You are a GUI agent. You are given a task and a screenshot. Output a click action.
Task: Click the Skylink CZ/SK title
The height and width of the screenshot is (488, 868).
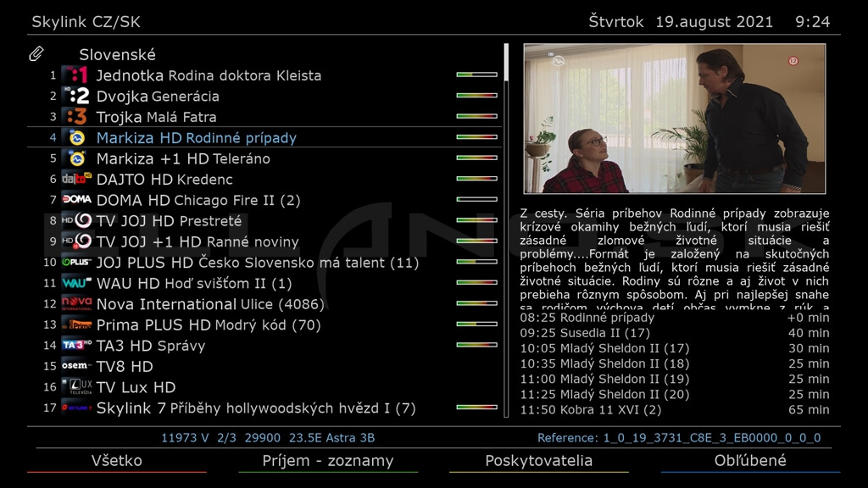click(x=86, y=22)
